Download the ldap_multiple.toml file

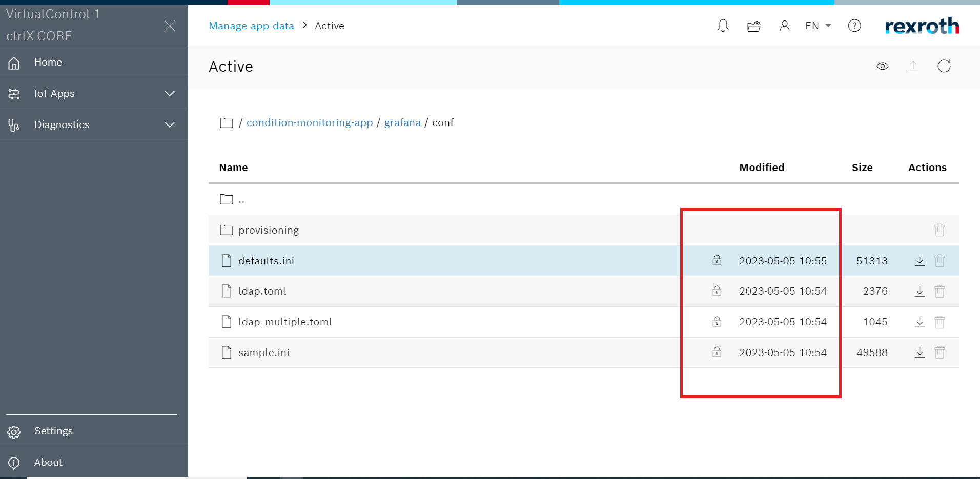tap(920, 322)
